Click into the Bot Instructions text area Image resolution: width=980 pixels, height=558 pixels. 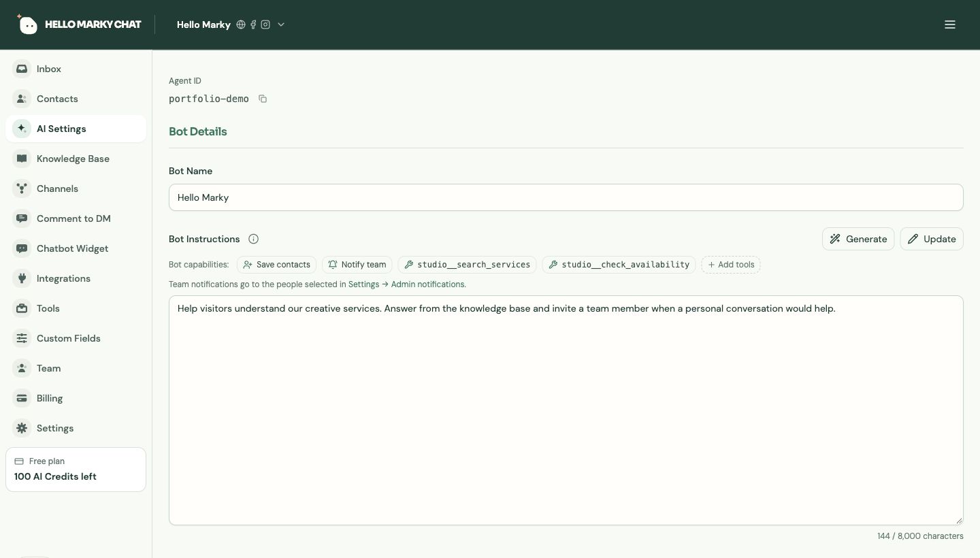point(566,410)
